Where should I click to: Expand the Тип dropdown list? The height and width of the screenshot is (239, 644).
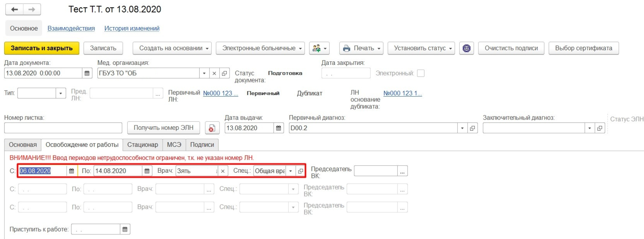61,93
